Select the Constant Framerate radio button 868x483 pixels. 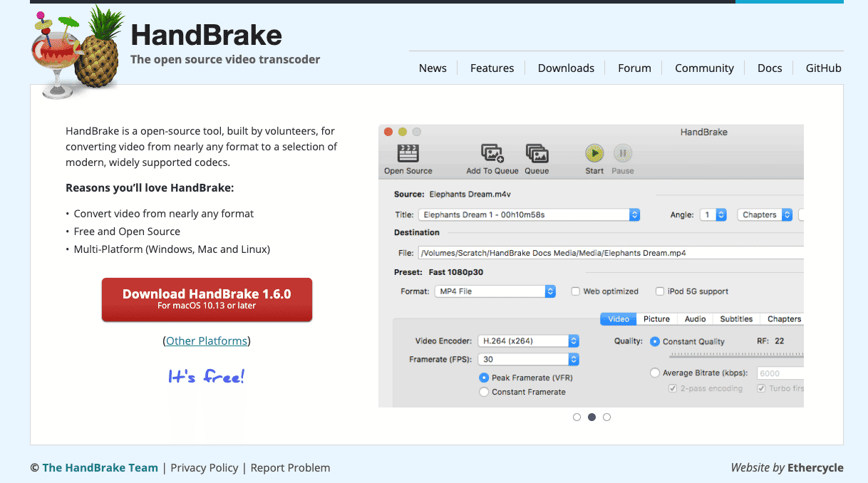pyautogui.click(x=484, y=392)
